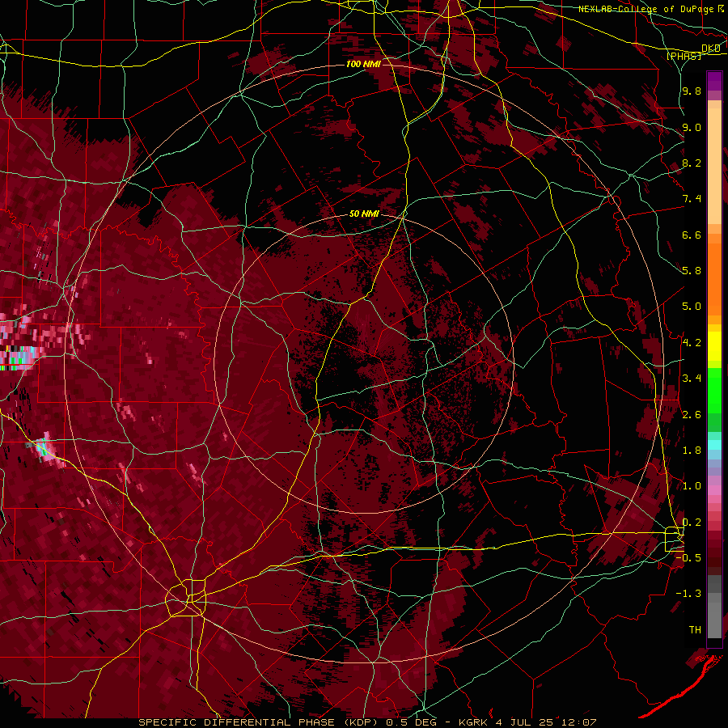Select the 7.4 legend value

(x=692, y=199)
